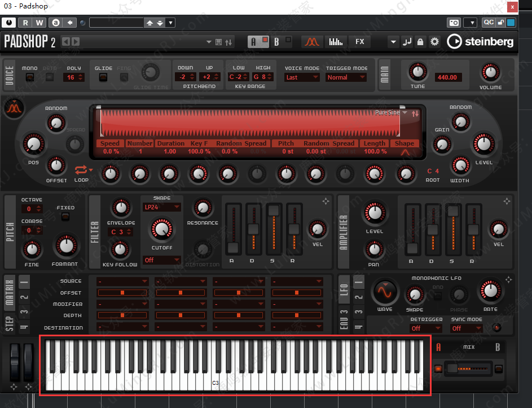This screenshot has width=532, height=408.
Task: Open the LFO Retrigger dropdown
Action: click(426, 328)
